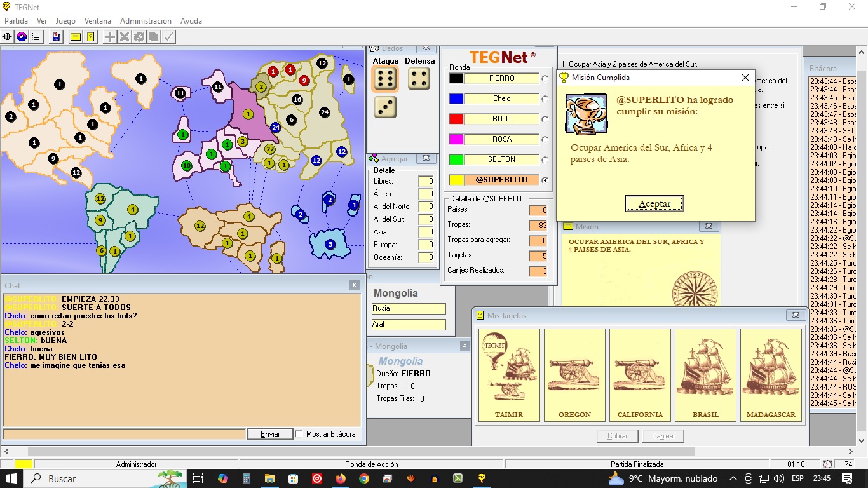Click Aceptar in Misión Cumplida dialog
Image resolution: width=868 pixels, height=488 pixels.
click(x=654, y=204)
